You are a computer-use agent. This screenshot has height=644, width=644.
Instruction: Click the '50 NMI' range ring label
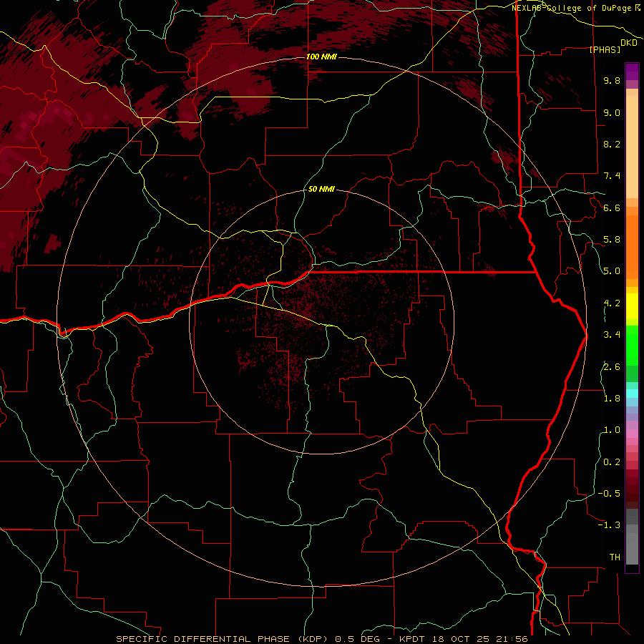pyautogui.click(x=321, y=189)
